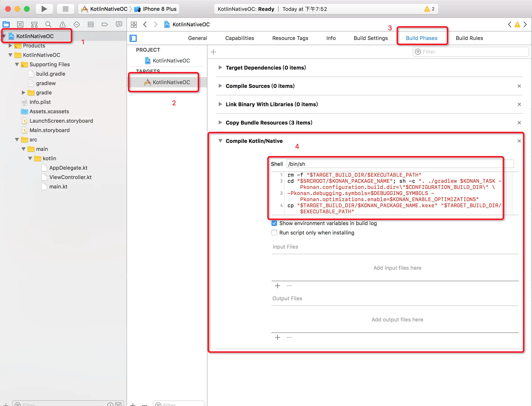Expand the gradle folder
The image size is (532, 406).
point(24,93)
